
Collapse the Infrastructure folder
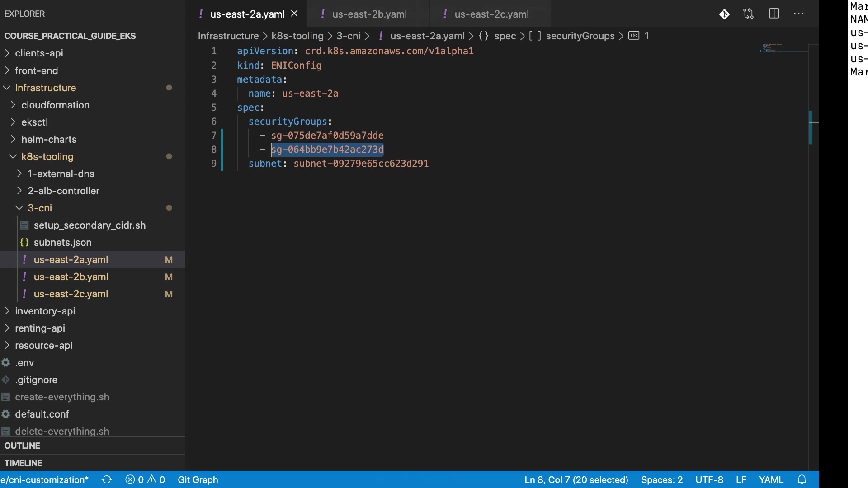[45, 88]
